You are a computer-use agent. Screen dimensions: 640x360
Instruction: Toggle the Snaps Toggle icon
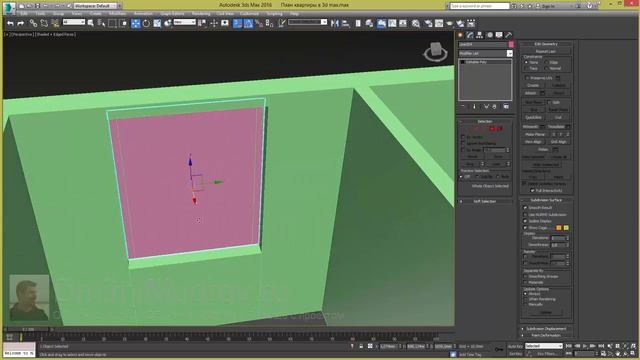pyautogui.click(x=237, y=24)
